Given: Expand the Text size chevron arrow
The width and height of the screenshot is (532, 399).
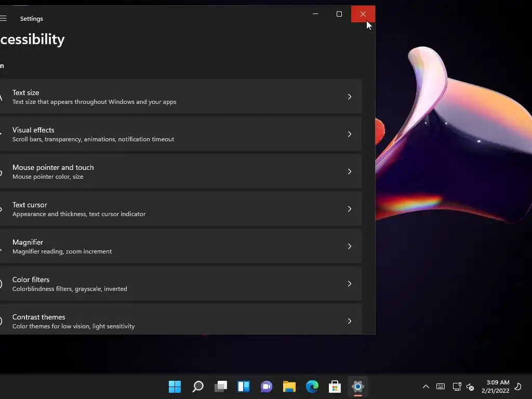Looking at the screenshot, I should [x=350, y=97].
